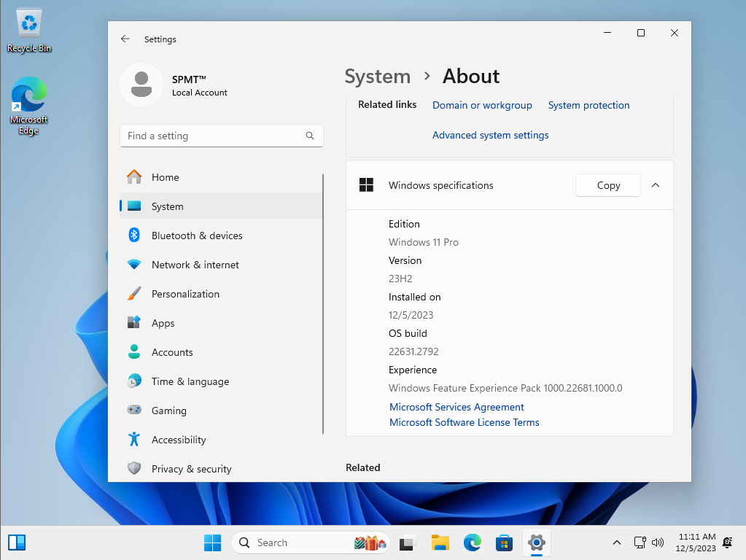Select System in the Settings sidebar
Viewport: 746px width, 560px height.
coord(221,206)
